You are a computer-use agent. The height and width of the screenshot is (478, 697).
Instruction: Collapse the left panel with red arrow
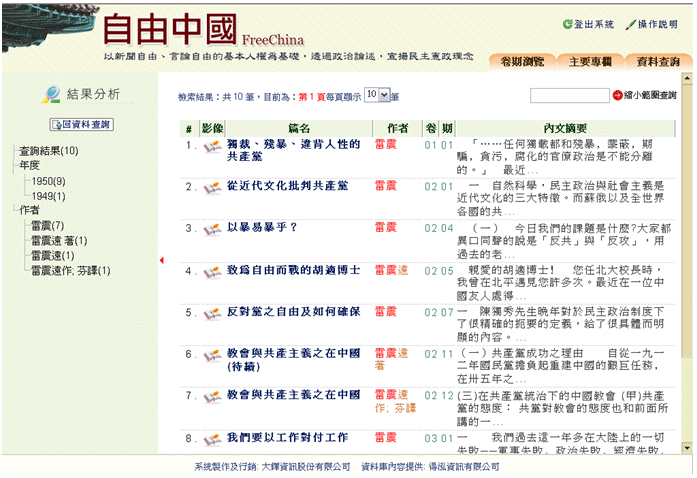point(162,261)
